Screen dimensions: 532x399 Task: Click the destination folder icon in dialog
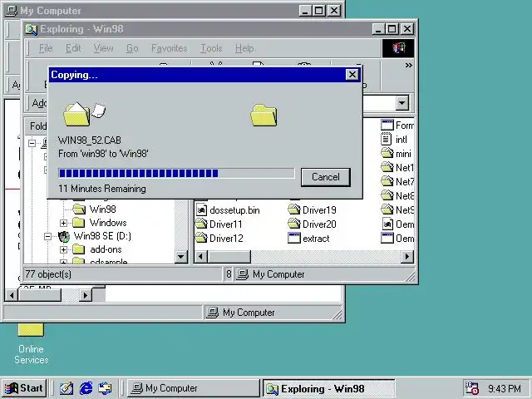coord(264,115)
